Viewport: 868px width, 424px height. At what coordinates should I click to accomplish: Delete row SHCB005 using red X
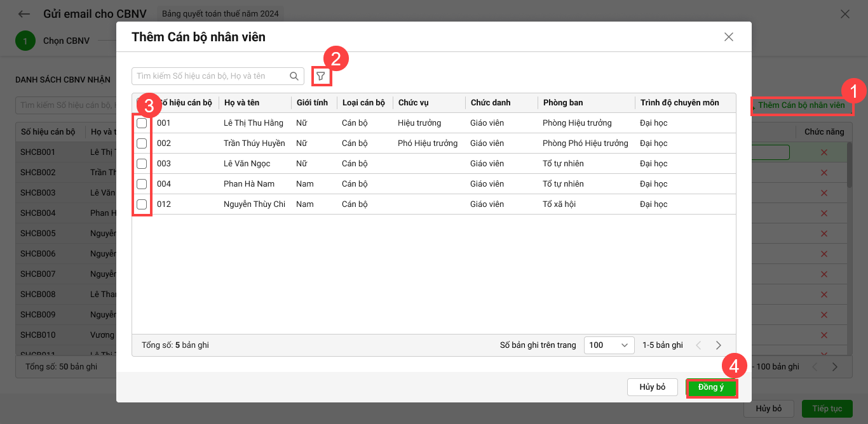[x=824, y=234]
